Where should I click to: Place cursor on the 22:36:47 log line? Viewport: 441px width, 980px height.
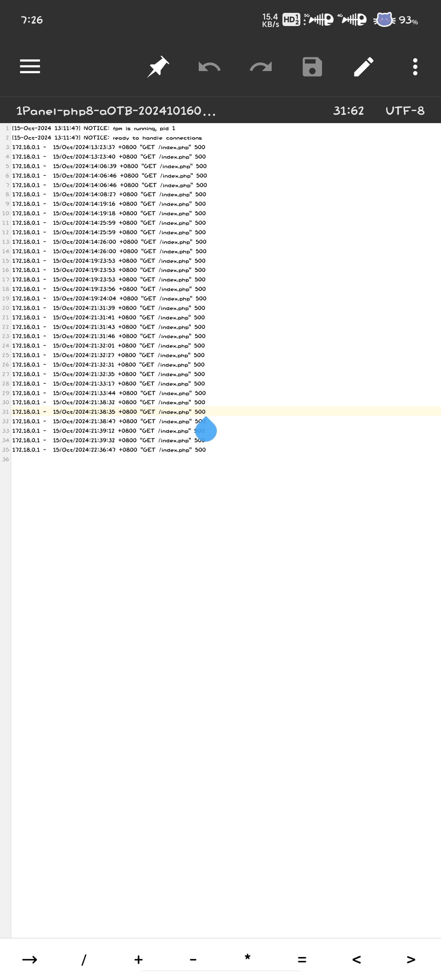(x=109, y=450)
